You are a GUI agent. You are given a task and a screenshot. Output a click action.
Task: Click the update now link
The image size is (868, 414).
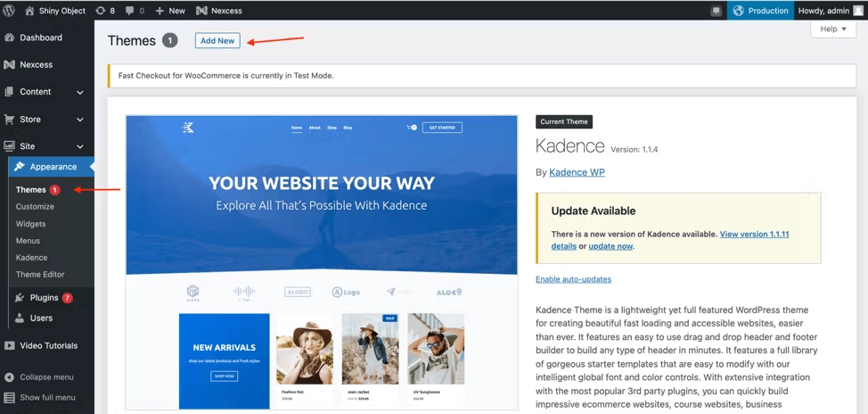610,246
